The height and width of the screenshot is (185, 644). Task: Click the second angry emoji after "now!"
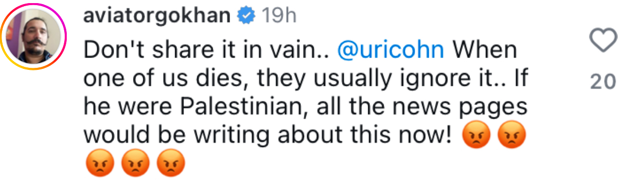pos(511,136)
